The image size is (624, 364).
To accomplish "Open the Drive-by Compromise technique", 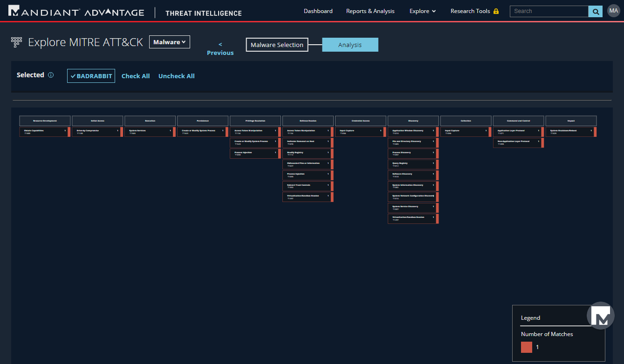I will (x=97, y=132).
